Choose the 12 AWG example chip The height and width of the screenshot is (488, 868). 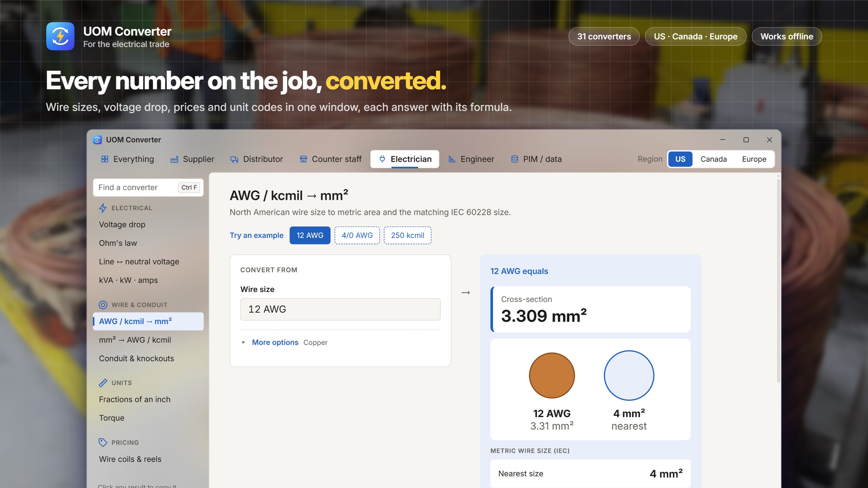click(310, 235)
